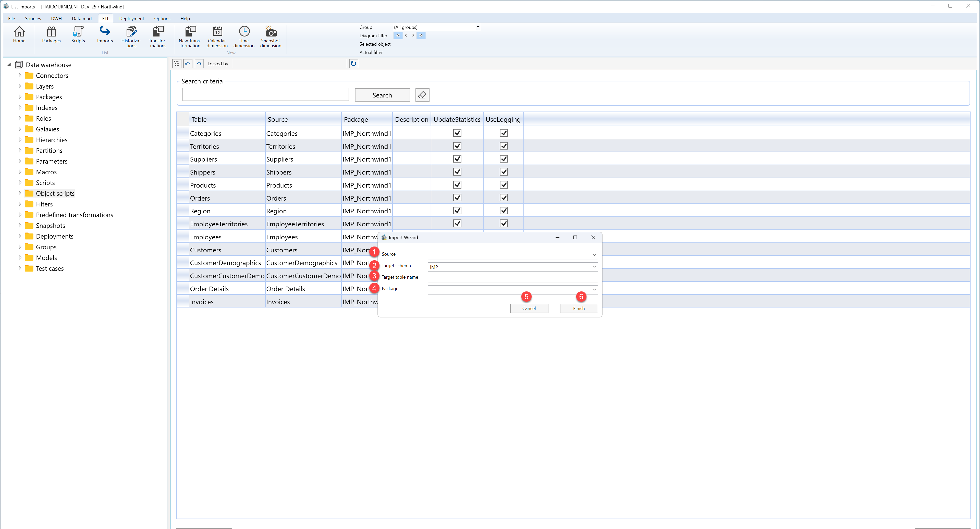Click the Redo arrow icon
The height and width of the screenshot is (529, 980).
click(x=199, y=64)
